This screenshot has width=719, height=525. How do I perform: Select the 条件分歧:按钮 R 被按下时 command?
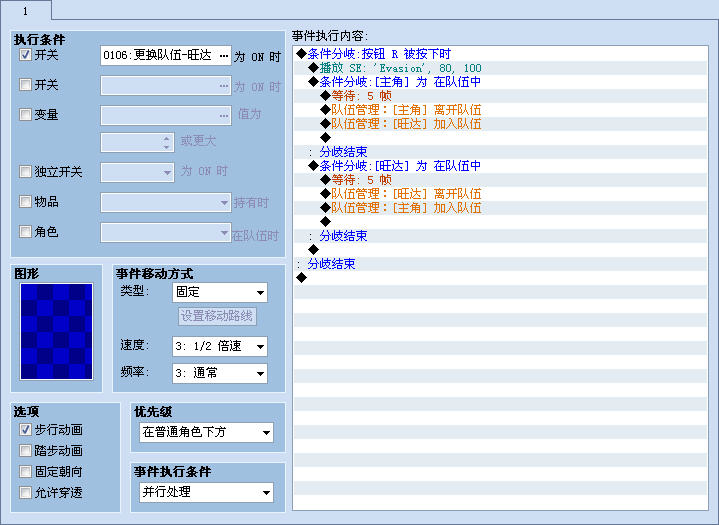tap(500, 54)
